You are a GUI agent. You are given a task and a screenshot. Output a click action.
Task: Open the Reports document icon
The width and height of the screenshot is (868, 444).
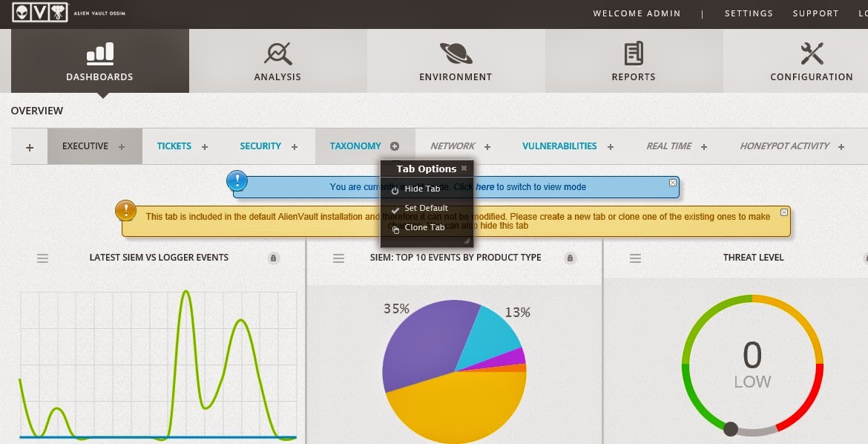[633, 53]
